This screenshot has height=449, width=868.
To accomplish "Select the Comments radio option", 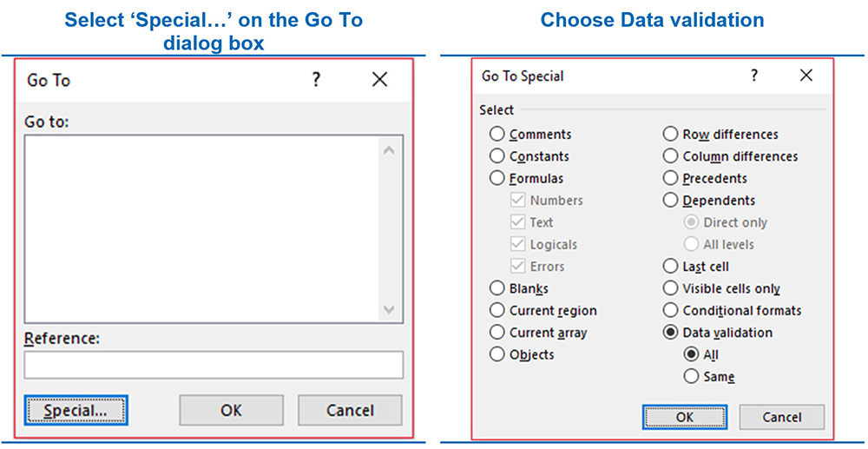I will [x=497, y=135].
